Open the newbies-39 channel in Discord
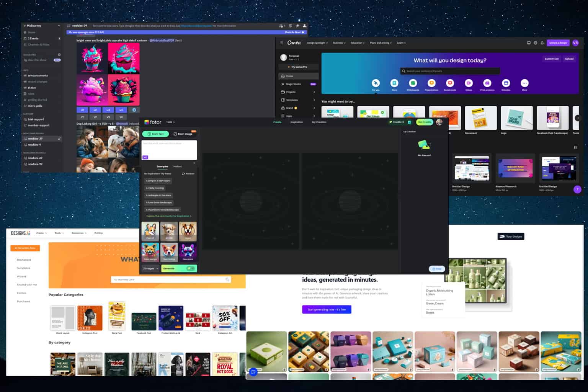This screenshot has height=392, width=588. (x=42, y=139)
